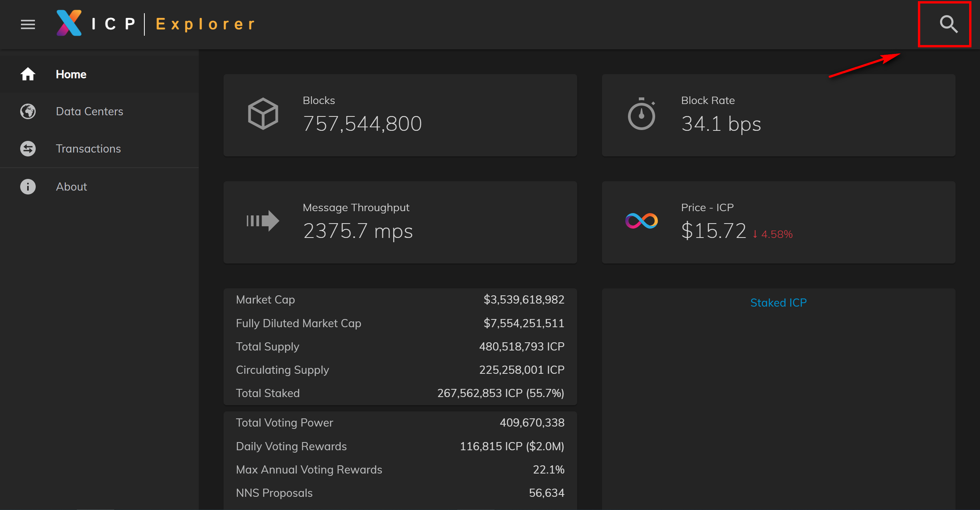Select the Home menu item
Viewport: 980px width, 510px height.
coord(71,74)
